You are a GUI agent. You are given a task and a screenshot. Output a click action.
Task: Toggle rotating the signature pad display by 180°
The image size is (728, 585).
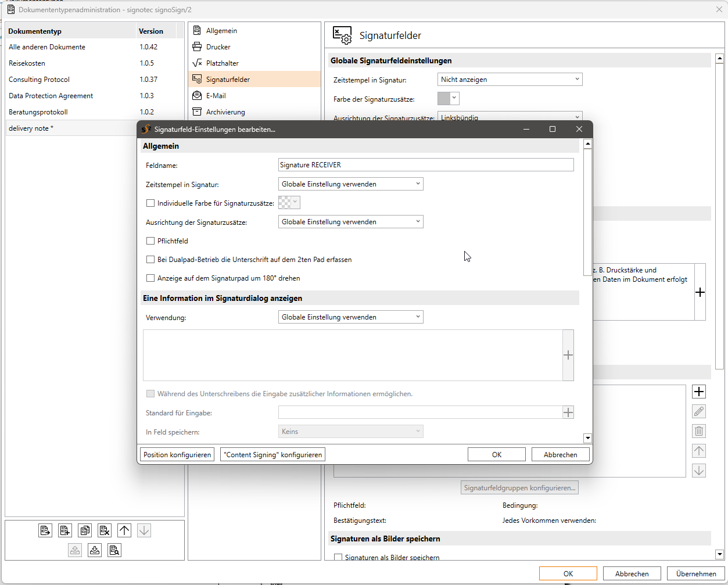point(150,278)
